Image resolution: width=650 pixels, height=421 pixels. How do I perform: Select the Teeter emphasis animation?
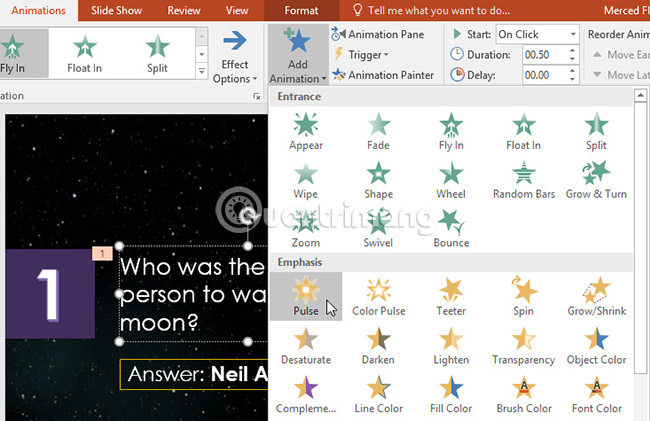(451, 296)
